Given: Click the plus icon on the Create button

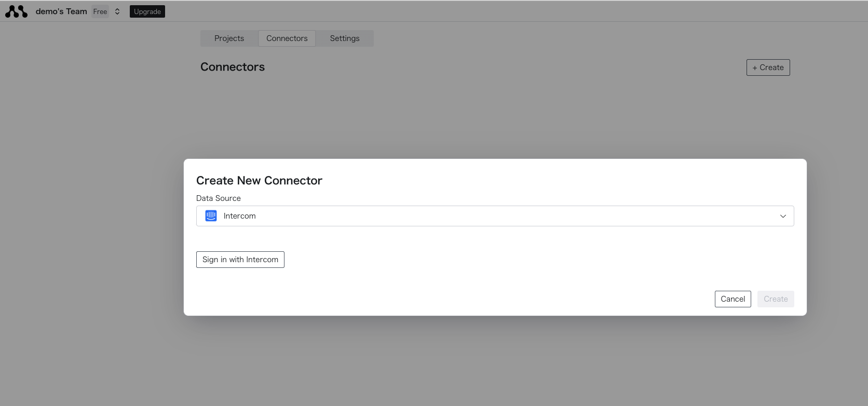Looking at the screenshot, I should [x=755, y=67].
